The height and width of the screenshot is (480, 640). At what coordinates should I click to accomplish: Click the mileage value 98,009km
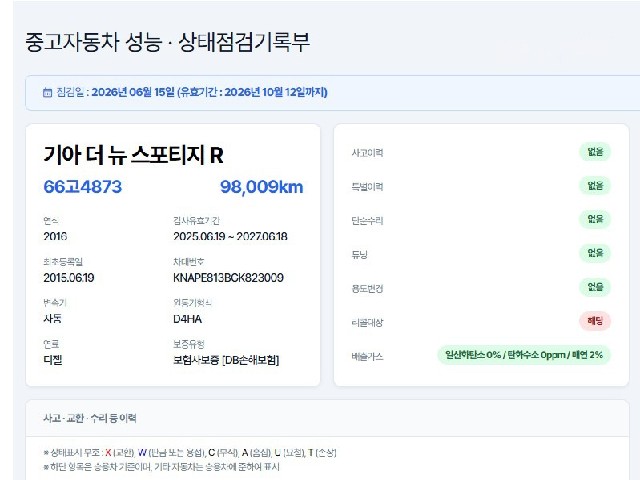(262, 187)
